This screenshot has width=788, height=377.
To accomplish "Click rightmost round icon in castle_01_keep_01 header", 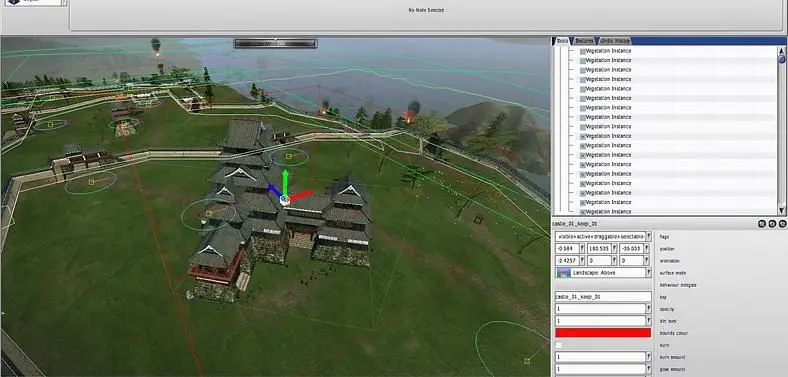I will coord(782,224).
